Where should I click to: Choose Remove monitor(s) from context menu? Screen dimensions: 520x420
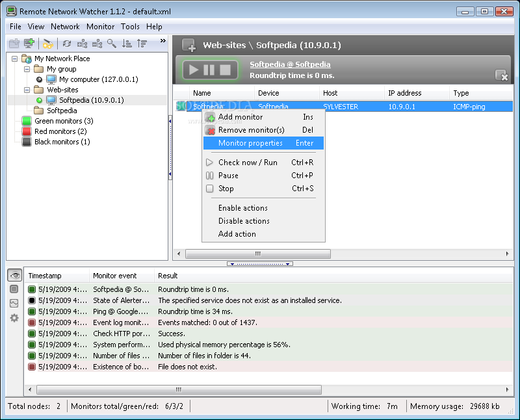[263, 130]
